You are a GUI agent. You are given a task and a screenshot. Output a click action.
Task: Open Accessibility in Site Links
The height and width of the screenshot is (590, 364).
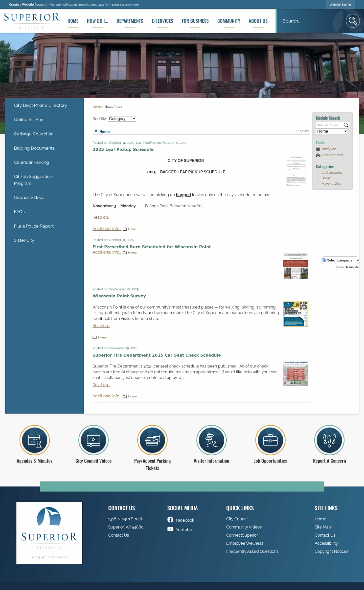click(x=326, y=543)
